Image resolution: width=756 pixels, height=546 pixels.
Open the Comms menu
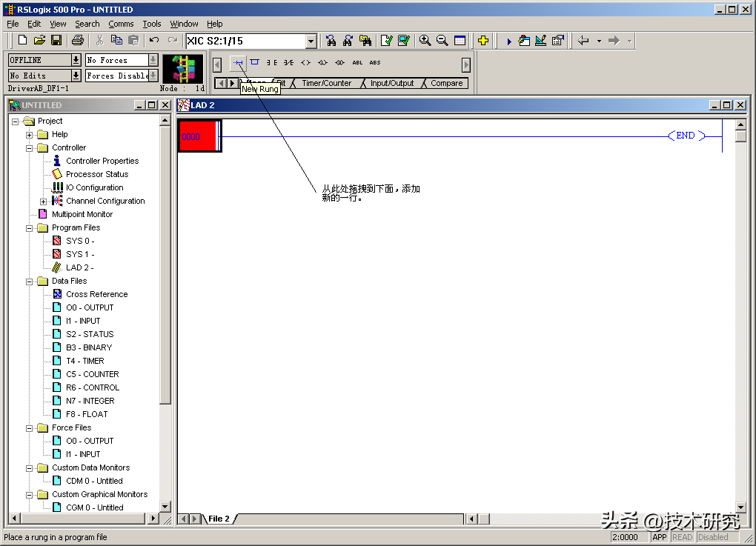tap(121, 24)
